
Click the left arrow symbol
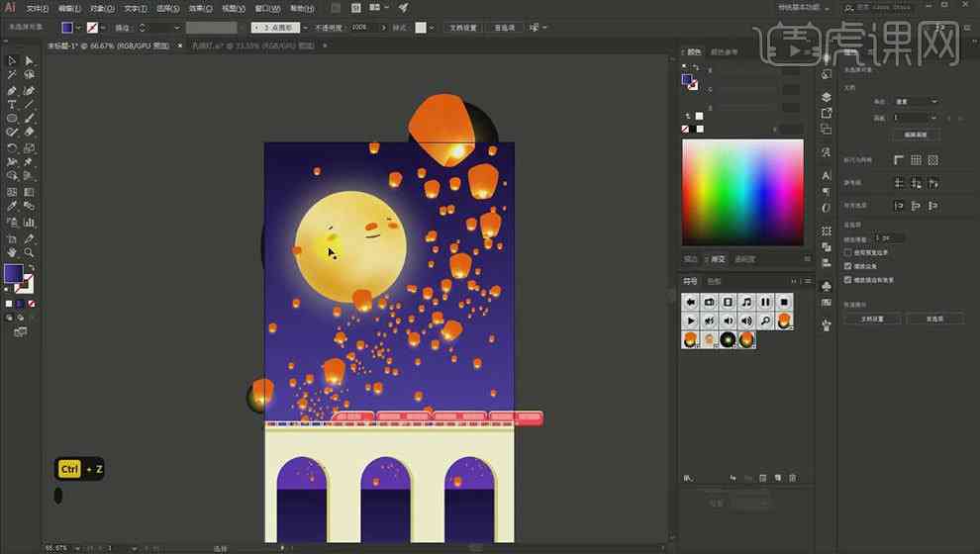(691, 303)
